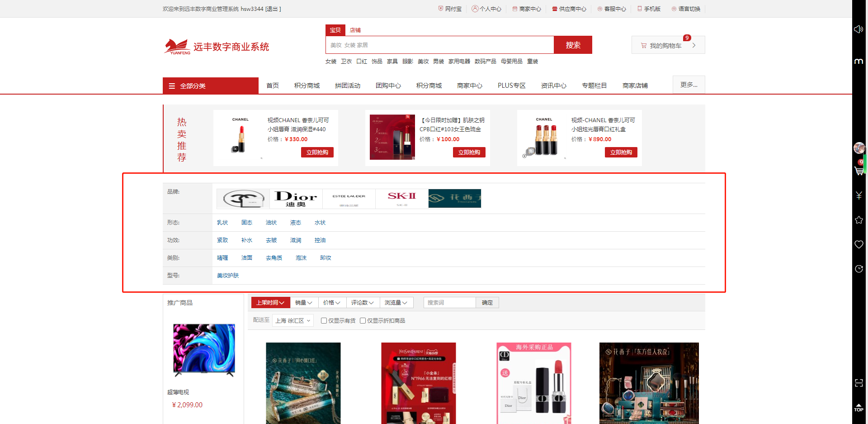Screen dimensions: 868x424
Task: Open 我的购物车 button
Action: [x=668, y=45]
